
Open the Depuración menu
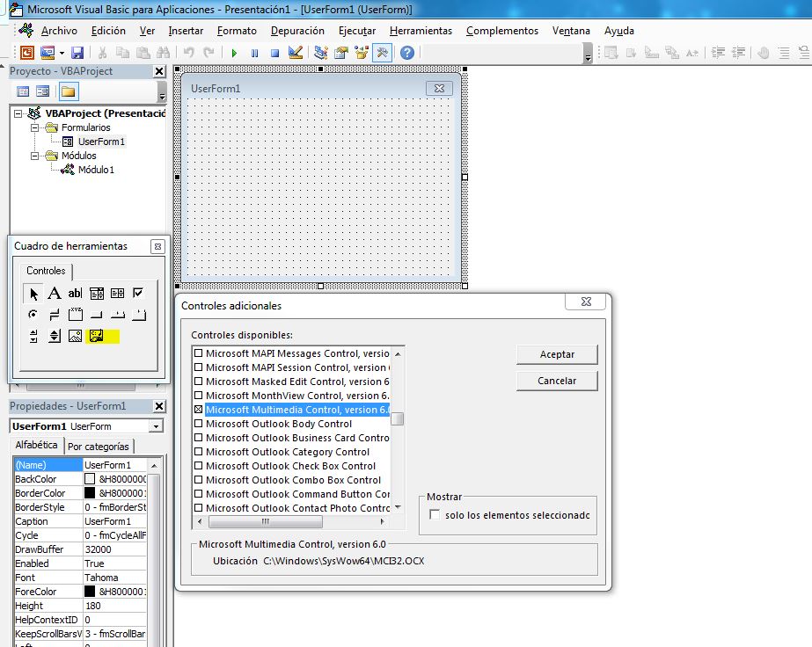tap(297, 31)
